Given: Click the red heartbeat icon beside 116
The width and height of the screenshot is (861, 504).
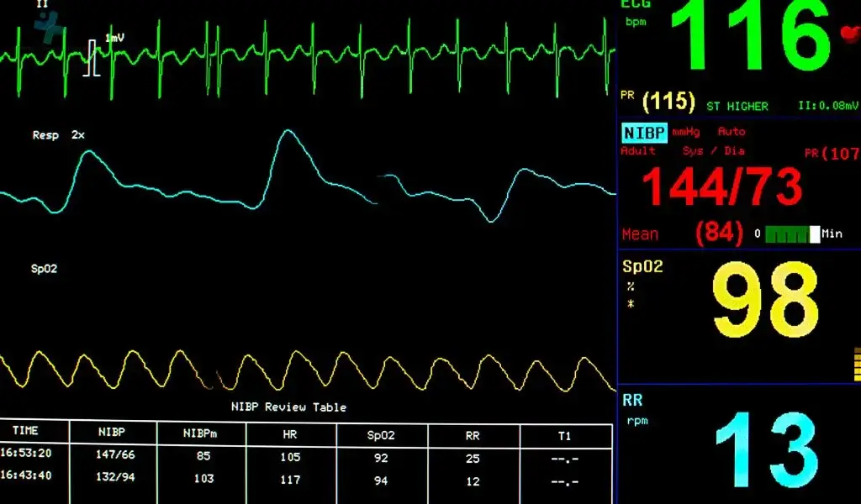Looking at the screenshot, I should (848, 33).
